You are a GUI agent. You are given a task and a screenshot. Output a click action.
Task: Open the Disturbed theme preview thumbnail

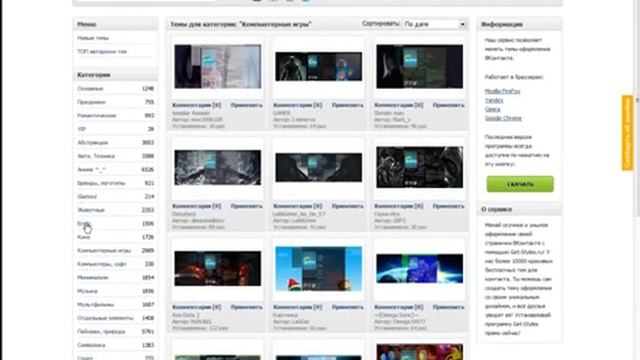tap(218, 167)
